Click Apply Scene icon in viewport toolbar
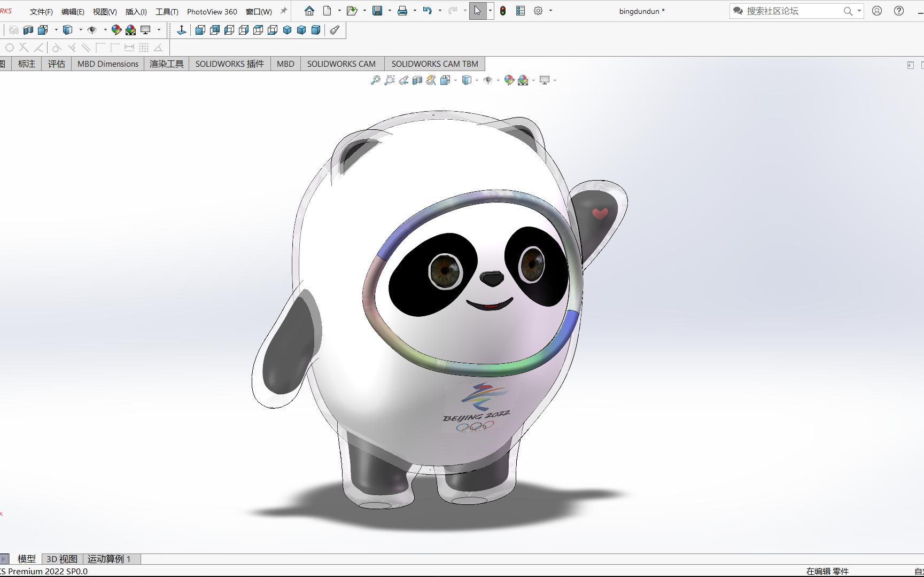924x577 pixels. [x=523, y=80]
